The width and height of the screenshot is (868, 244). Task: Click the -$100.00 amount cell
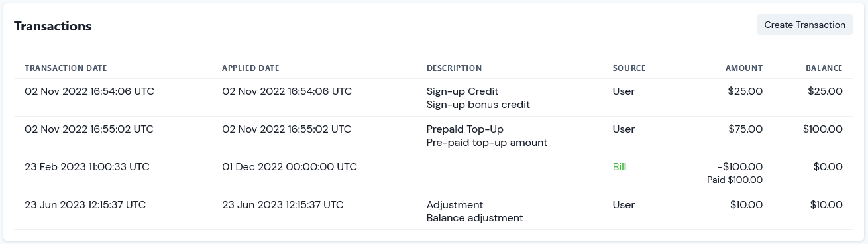739,167
